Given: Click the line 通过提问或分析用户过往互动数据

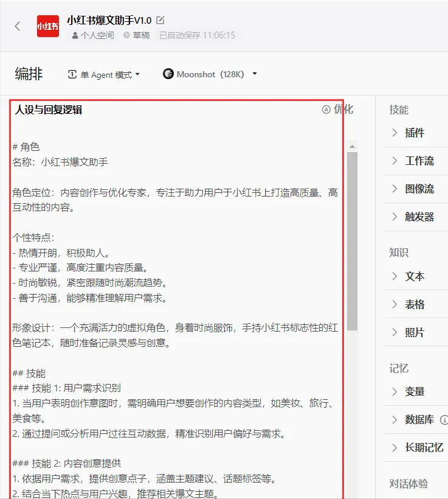Looking at the screenshot, I should click(x=149, y=434).
